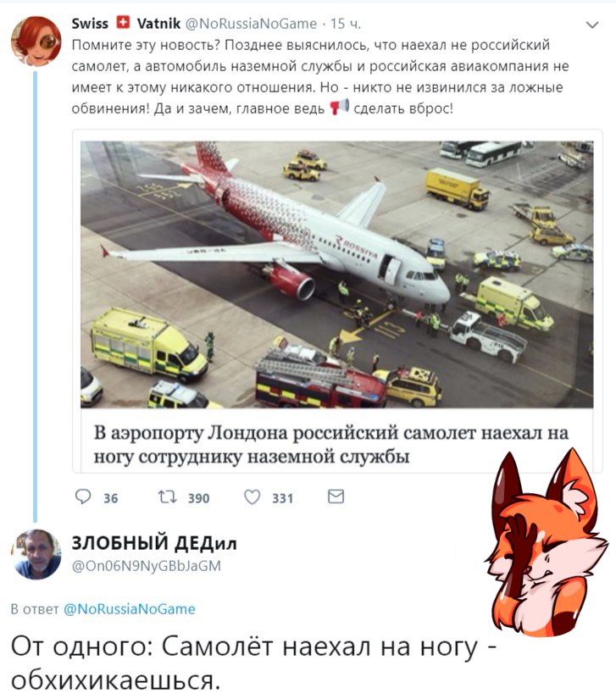616x699 pixels.
Task: Like the tweet with the heart icon
Action: point(253,497)
